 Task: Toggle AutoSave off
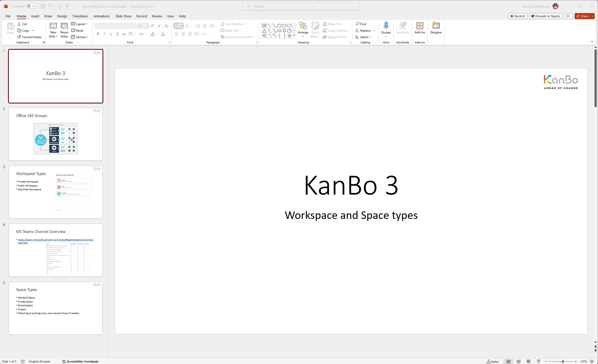point(32,6)
